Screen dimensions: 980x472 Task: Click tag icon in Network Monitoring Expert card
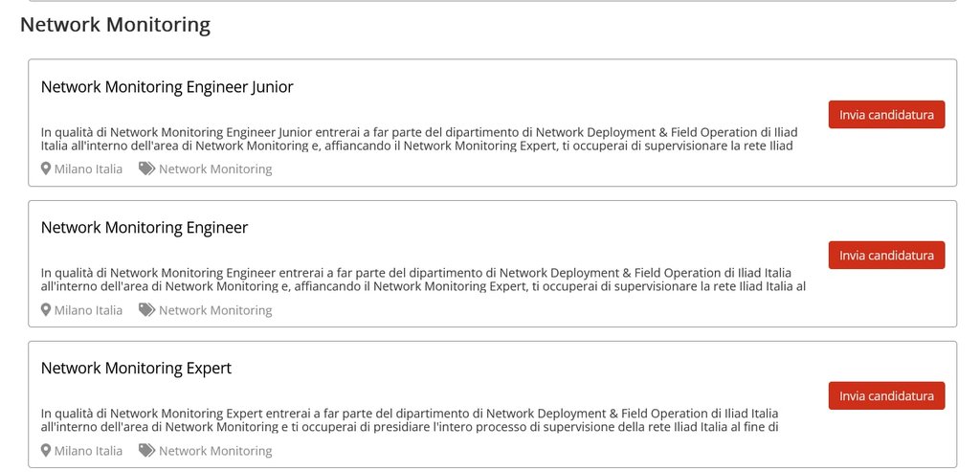point(146,450)
